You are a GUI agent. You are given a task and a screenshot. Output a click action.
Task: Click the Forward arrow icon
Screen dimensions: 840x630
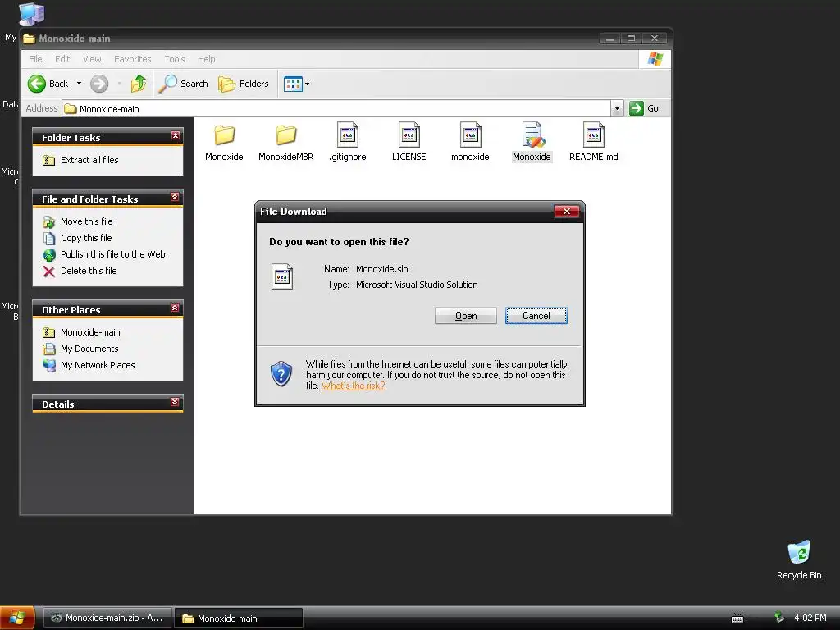coord(99,84)
